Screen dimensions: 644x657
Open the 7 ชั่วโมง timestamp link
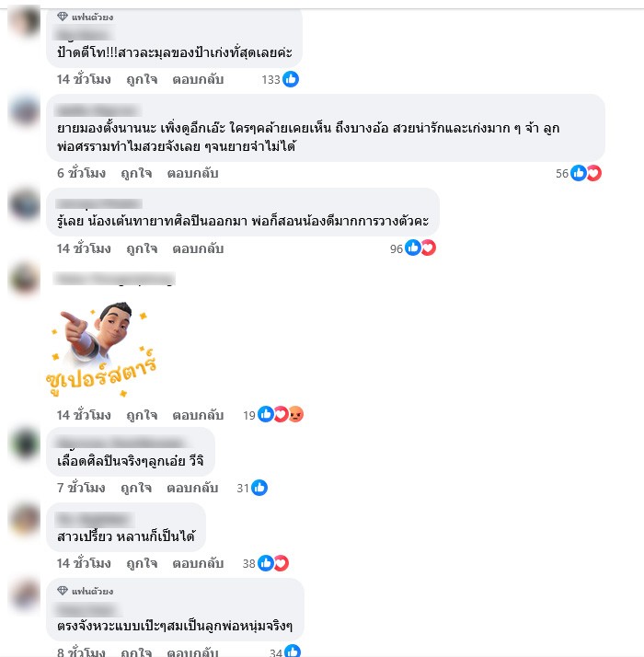coord(81,488)
